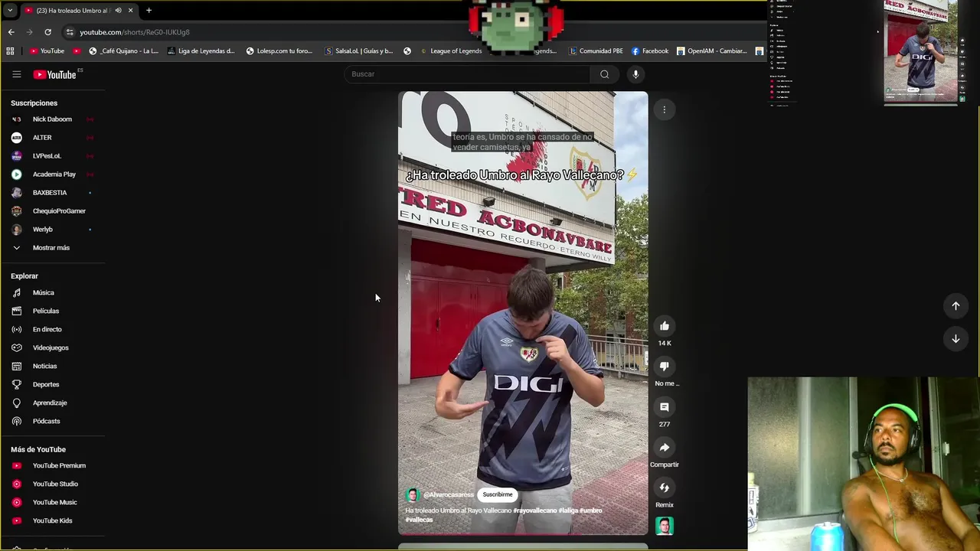Expand Mostrar más subscriptions
980x551 pixels.
[x=52, y=248]
